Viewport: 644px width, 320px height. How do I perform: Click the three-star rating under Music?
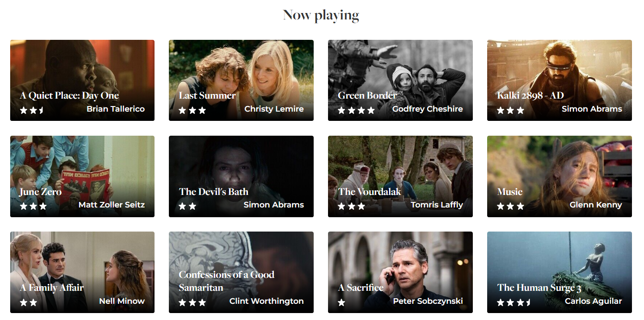pyautogui.click(x=511, y=207)
